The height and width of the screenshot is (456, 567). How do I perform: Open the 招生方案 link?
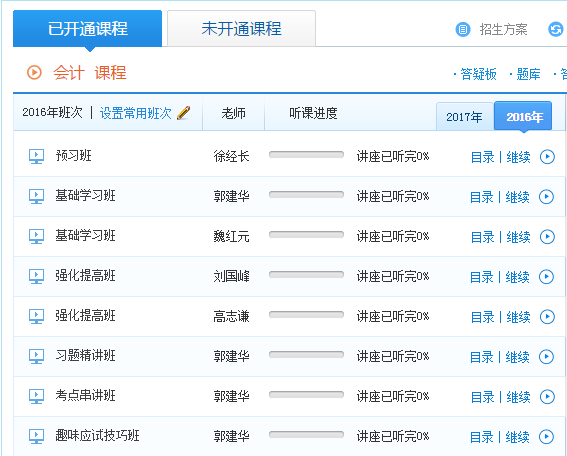point(503,29)
